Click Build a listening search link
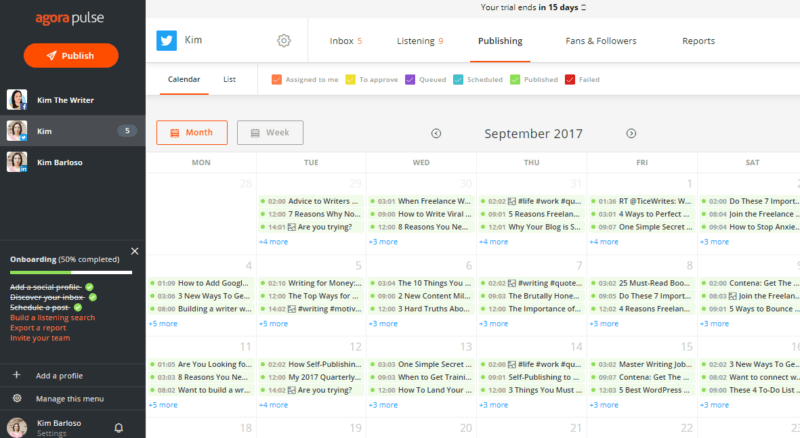The height and width of the screenshot is (438, 800). [x=53, y=318]
